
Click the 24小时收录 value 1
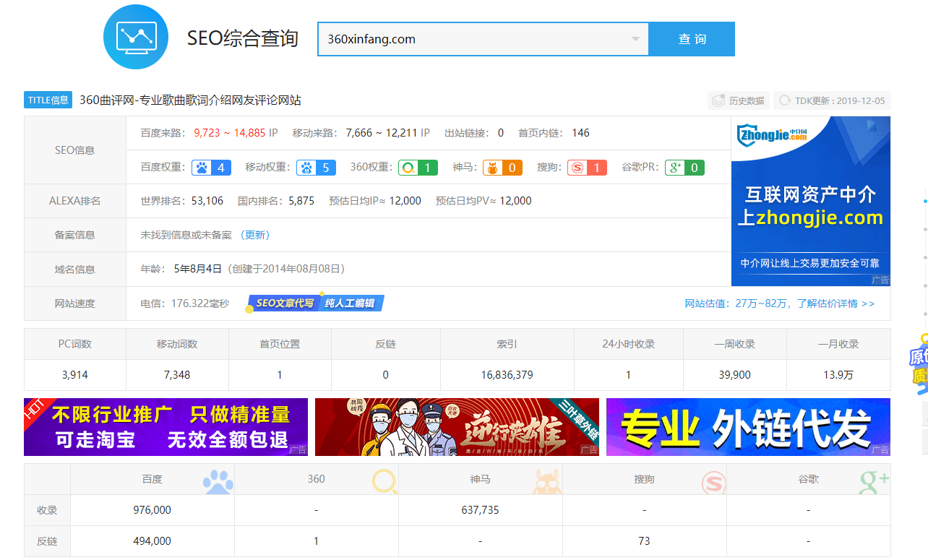pos(628,375)
